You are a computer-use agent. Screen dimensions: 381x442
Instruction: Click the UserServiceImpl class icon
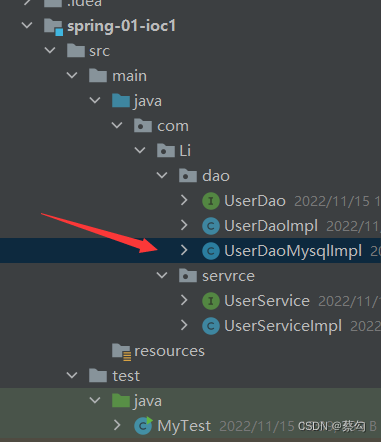tap(211, 326)
